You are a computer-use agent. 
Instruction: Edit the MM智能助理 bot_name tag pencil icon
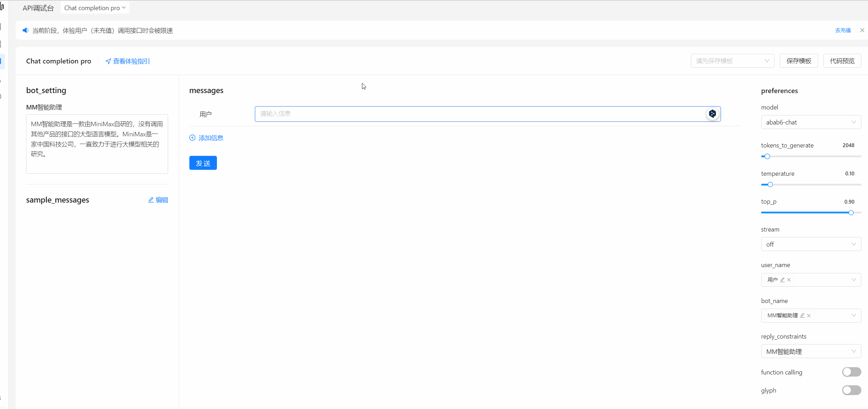coord(802,315)
